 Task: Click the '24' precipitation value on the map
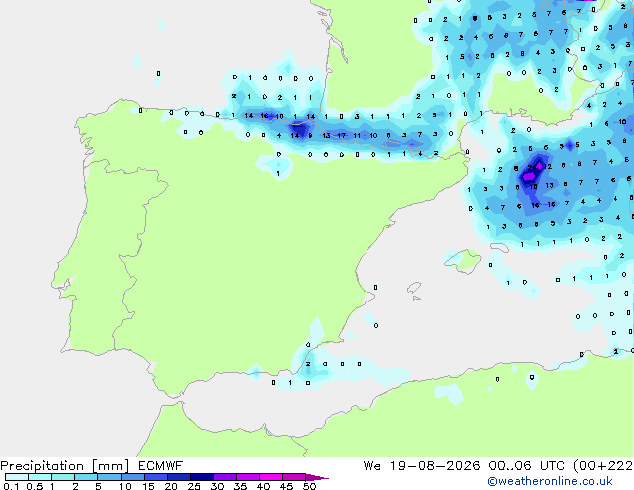click(531, 167)
